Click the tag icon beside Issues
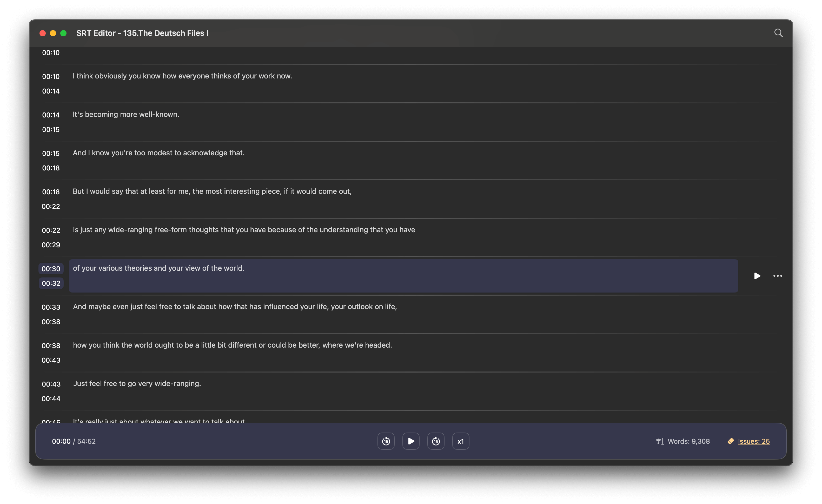Viewport: 822px width, 504px height. click(x=731, y=441)
